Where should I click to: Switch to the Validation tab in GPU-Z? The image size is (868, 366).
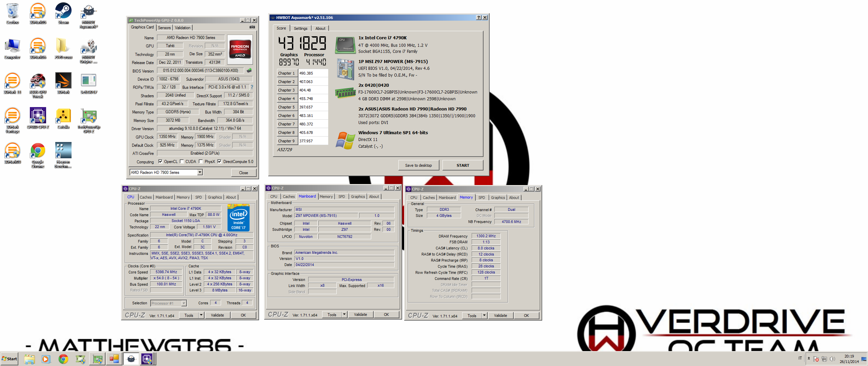click(x=182, y=28)
